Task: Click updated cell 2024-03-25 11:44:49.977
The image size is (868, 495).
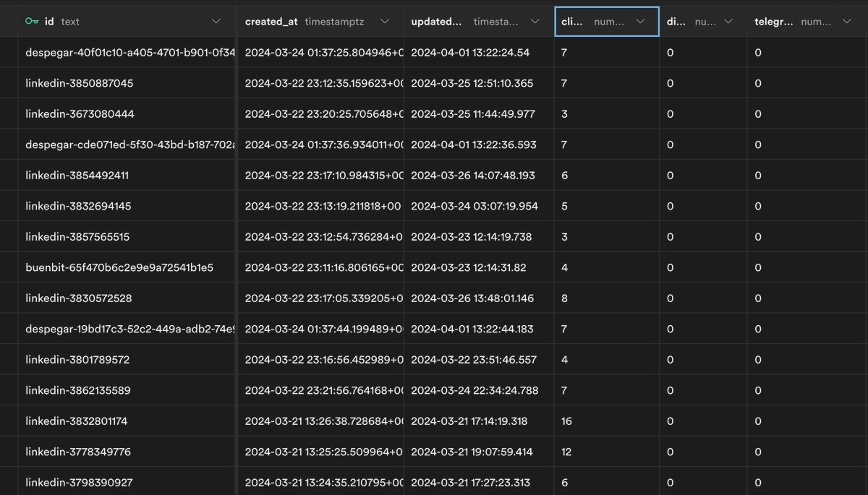Action: (479, 114)
